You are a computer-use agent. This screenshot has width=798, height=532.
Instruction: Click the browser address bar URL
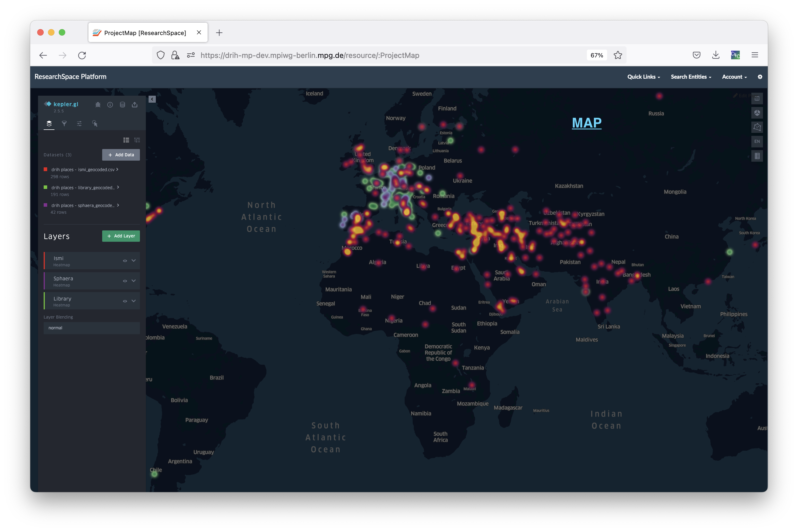[310, 55]
